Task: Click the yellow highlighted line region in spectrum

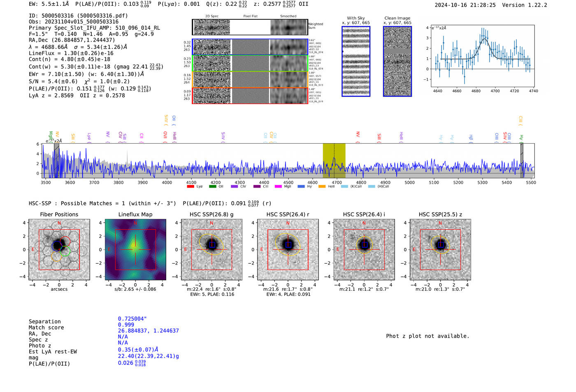Action: pyautogui.click(x=334, y=161)
